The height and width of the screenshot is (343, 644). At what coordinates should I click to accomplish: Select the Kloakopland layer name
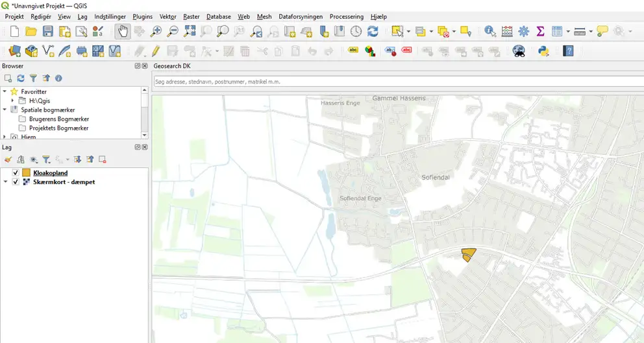(x=51, y=173)
